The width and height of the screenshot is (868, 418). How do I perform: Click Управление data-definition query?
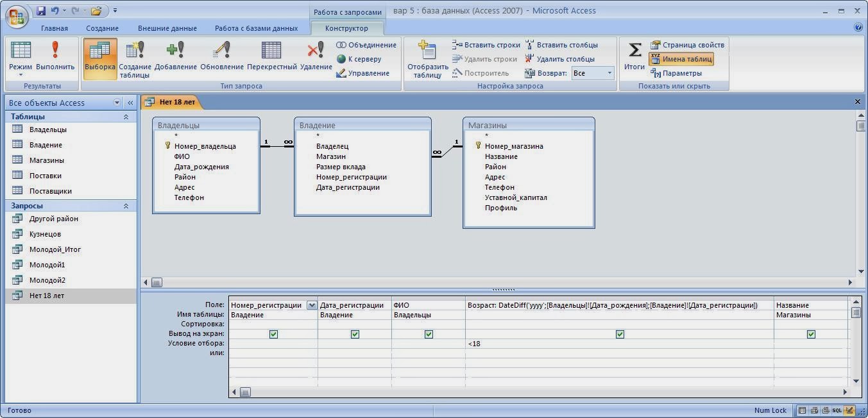click(363, 73)
